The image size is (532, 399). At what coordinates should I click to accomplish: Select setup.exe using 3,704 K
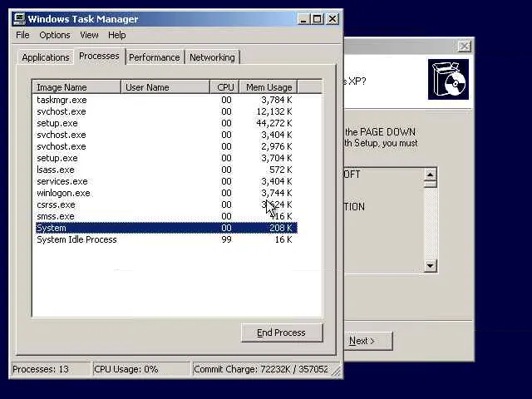pos(166,158)
